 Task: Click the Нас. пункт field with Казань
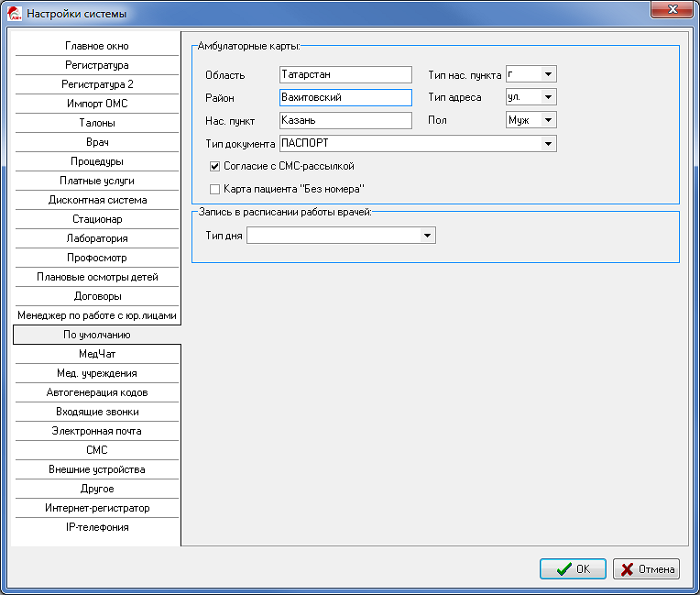pos(345,120)
